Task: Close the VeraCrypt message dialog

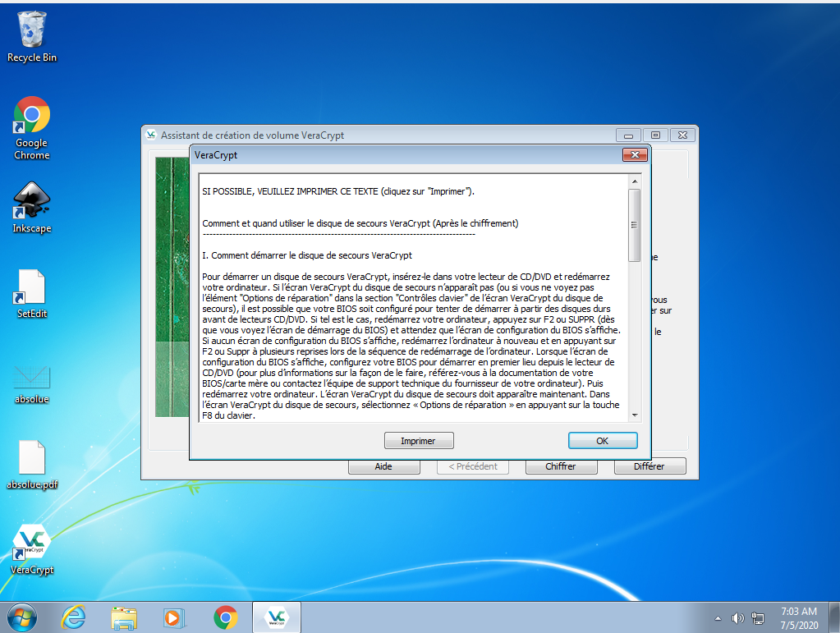Action: (634, 155)
